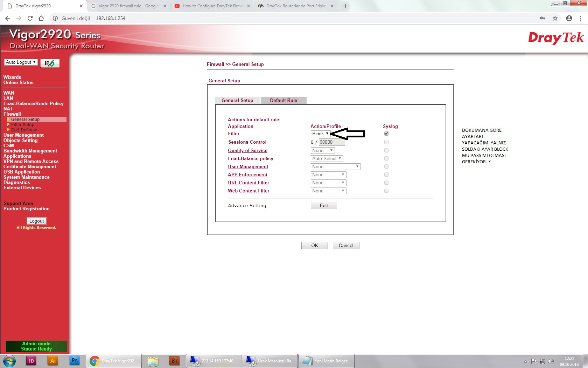Reload the router page
Viewport: 588px width, 368px height.
tap(30, 18)
